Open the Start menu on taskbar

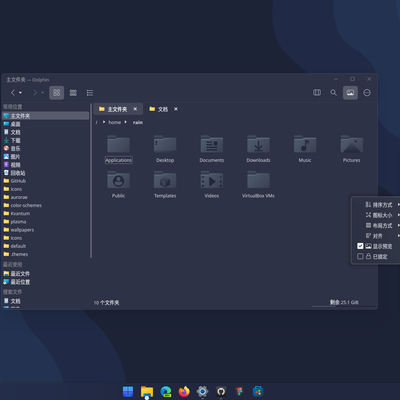[128, 391]
